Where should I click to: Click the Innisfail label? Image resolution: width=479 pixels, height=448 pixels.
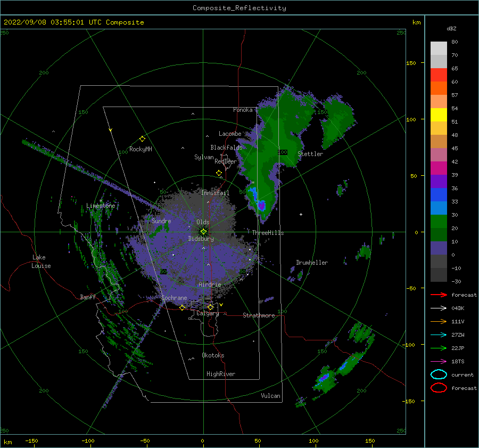(x=216, y=193)
